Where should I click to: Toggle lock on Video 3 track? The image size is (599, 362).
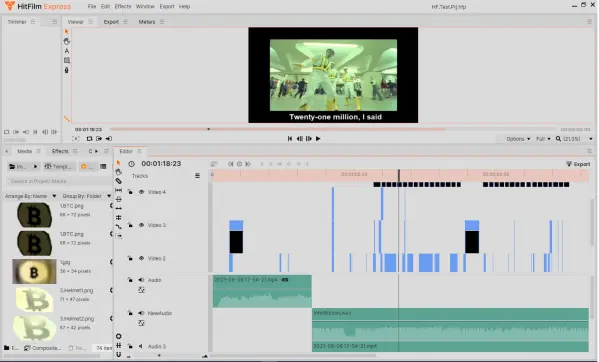click(x=130, y=225)
